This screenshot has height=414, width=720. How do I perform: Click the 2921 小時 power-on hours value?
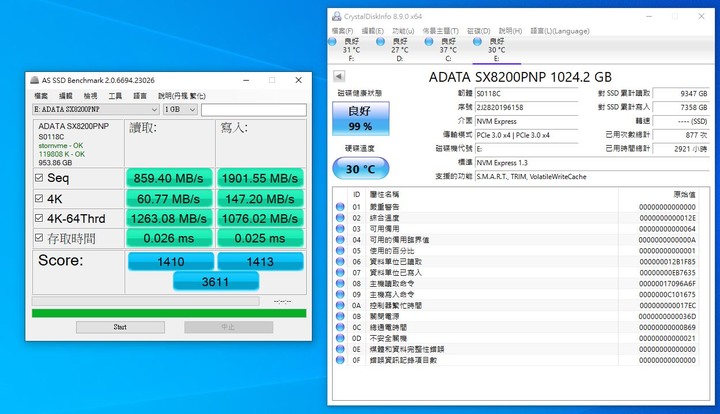pyautogui.click(x=681, y=149)
